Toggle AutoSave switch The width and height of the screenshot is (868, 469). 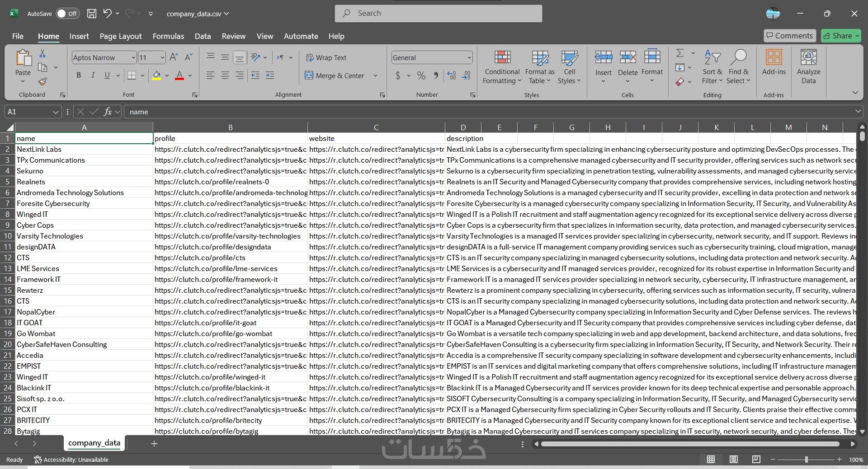68,14
